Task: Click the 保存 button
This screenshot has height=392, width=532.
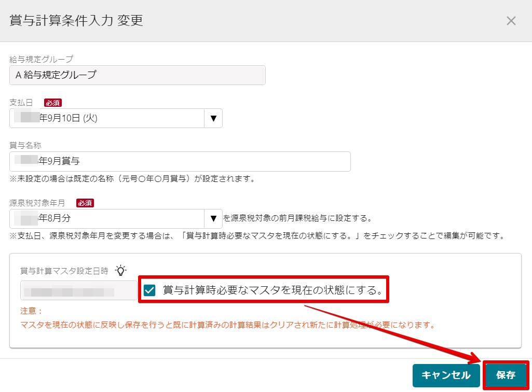Action: pyautogui.click(x=506, y=375)
